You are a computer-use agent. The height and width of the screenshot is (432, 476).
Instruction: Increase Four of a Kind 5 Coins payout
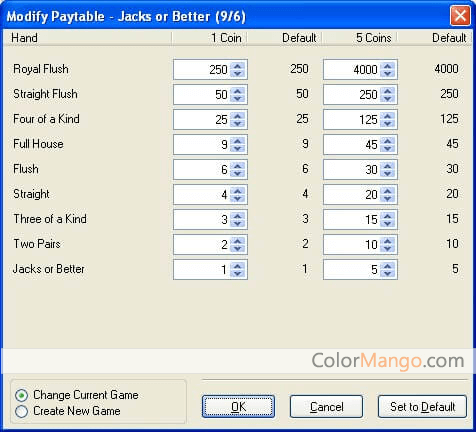387,116
